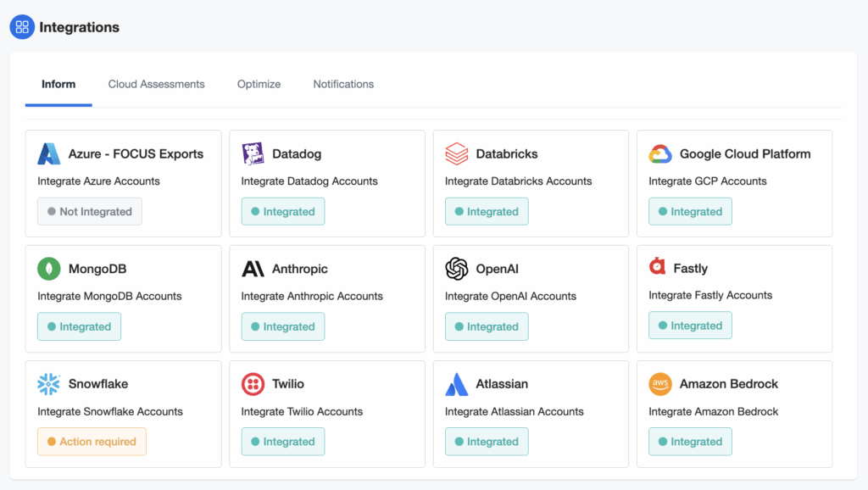Click the Datadog dog logo
The image size is (868, 490).
tap(253, 153)
